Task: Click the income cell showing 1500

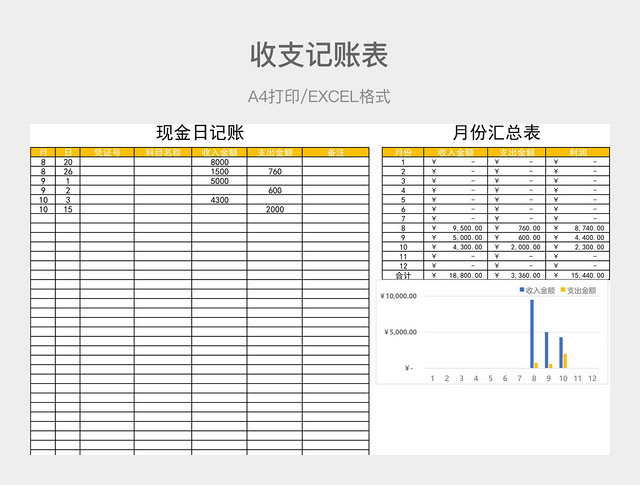Action: (219, 171)
